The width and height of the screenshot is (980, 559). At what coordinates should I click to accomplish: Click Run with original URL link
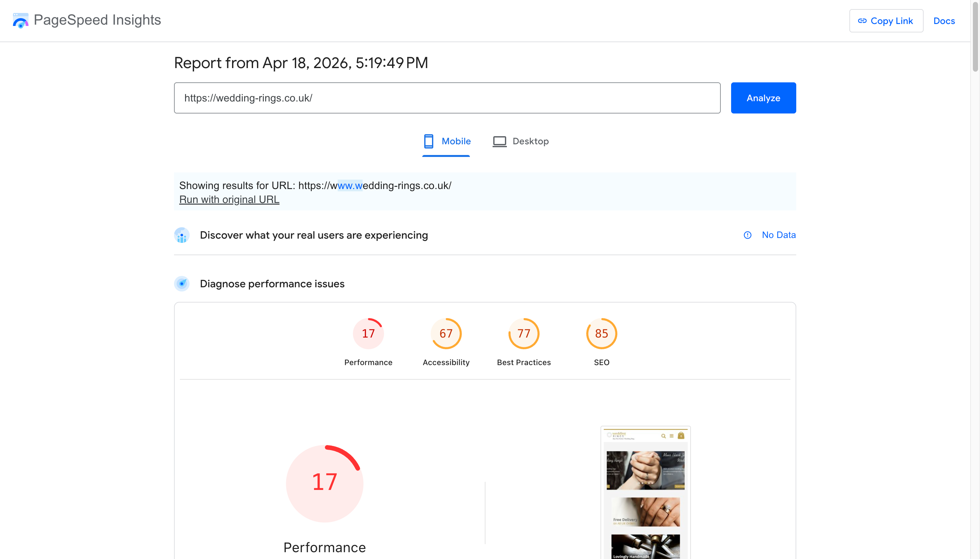(229, 200)
